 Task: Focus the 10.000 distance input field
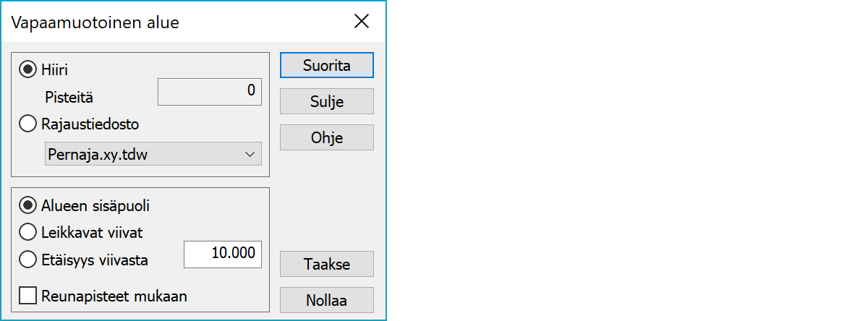point(223,254)
